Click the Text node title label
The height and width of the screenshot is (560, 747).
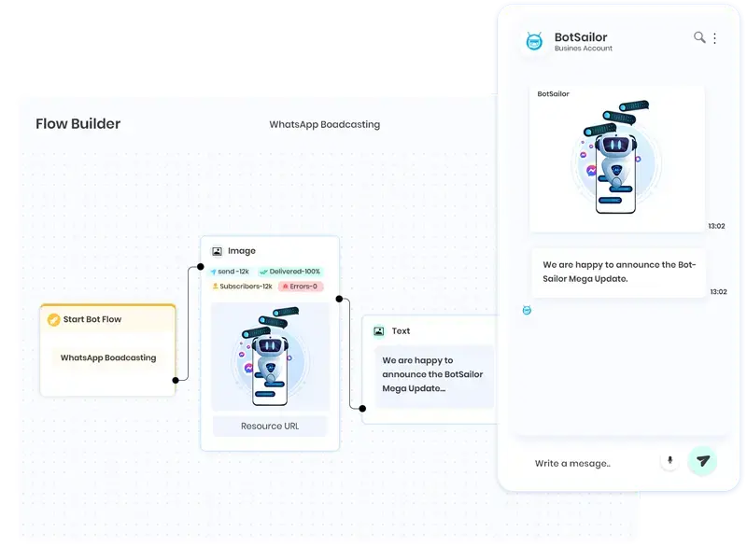(401, 331)
